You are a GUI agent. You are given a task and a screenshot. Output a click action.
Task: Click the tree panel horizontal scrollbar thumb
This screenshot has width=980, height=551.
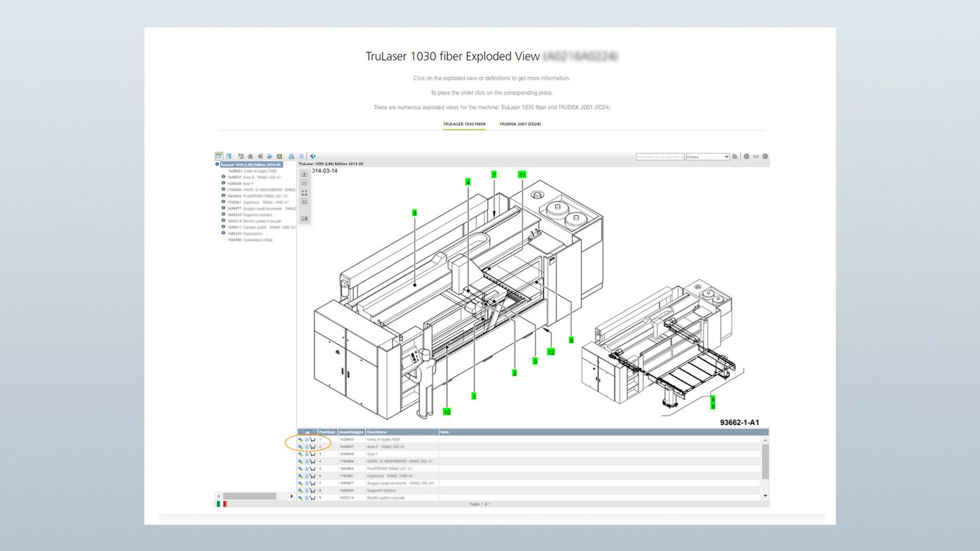250,496
